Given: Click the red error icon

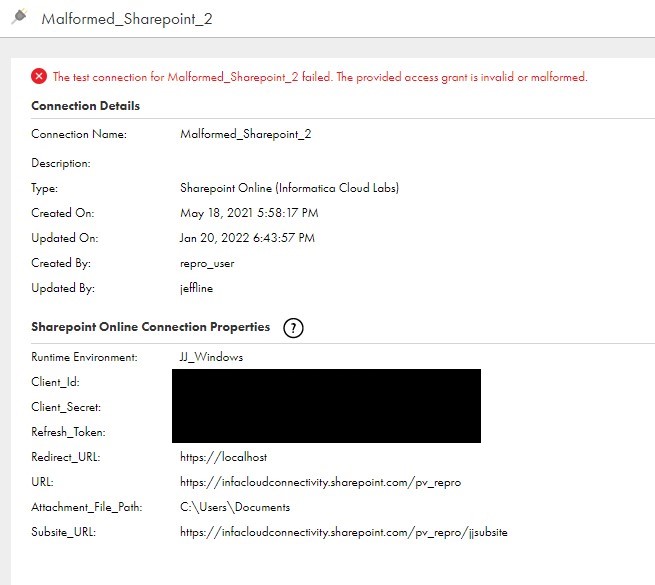Looking at the screenshot, I should (39, 76).
